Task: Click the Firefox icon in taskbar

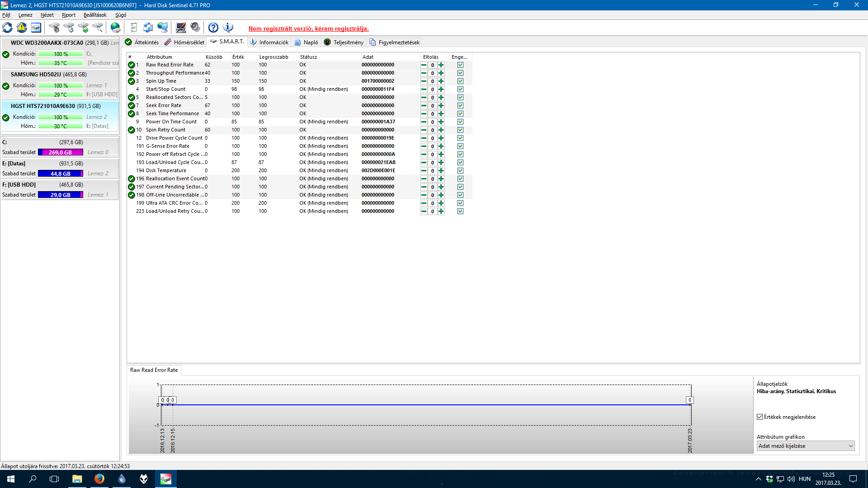Action: tap(99, 479)
